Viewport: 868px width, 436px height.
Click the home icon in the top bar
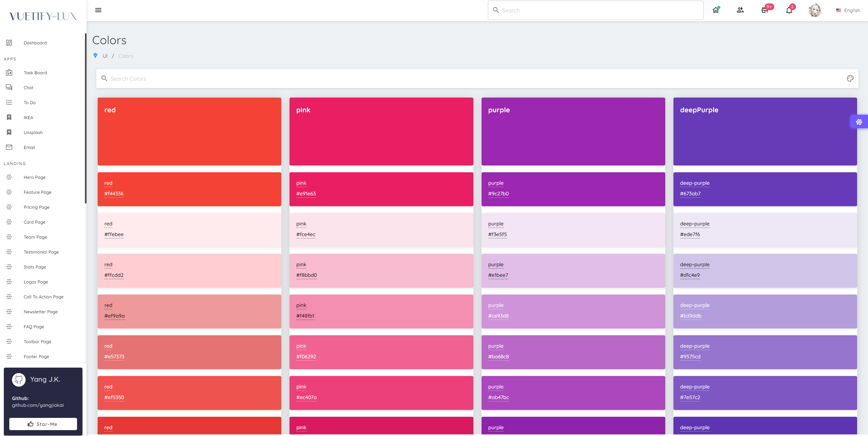pos(716,10)
